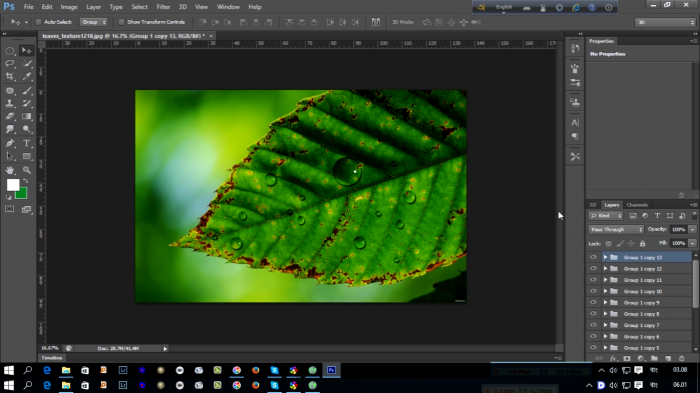Open the Window menu
This screenshot has width=700, height=393.
pos(228,7)
